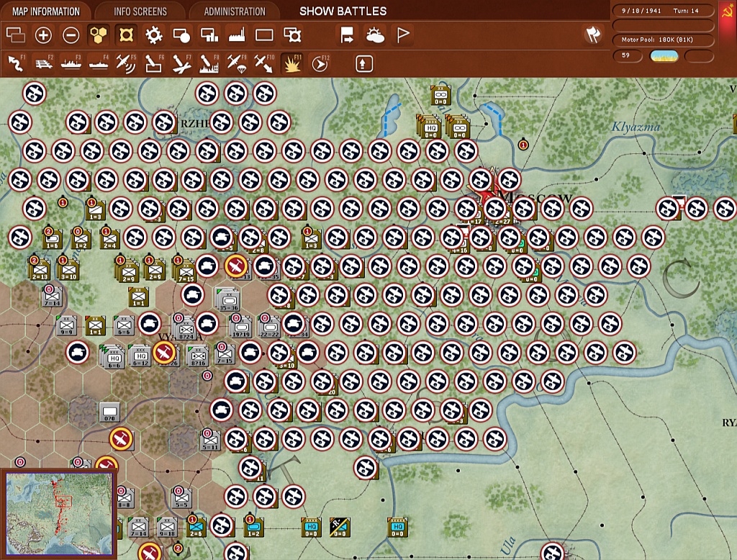737x560 pixels.
Task: Select the unit labeled 1=6
Action: tap(52, 240)
